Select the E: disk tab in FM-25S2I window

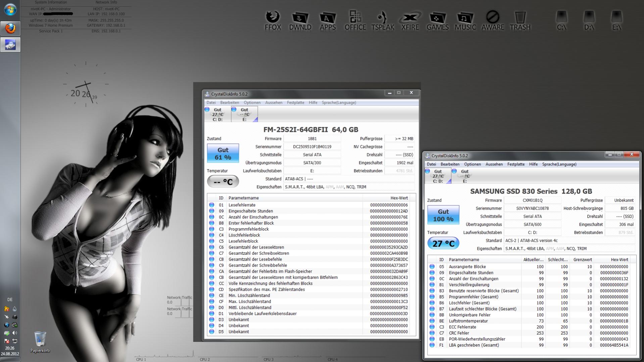click(x=244, y=114)
